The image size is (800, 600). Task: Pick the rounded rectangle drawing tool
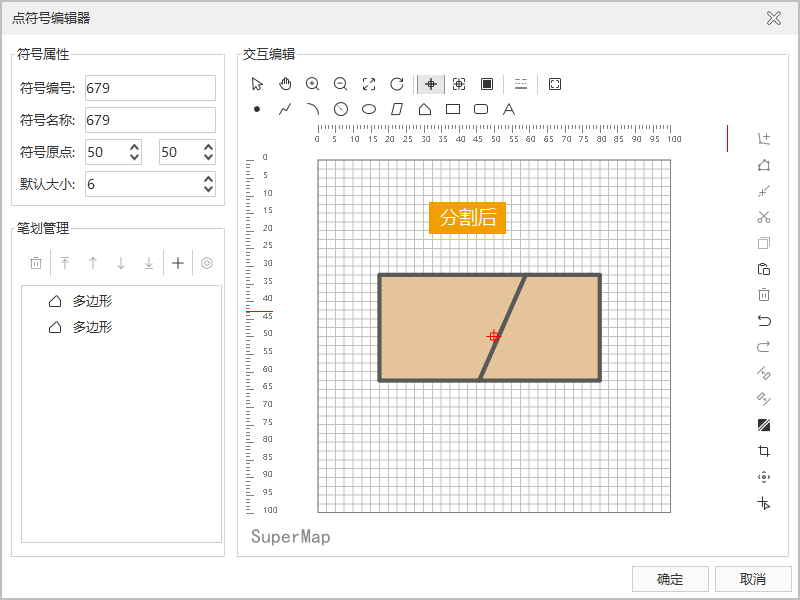pos(480,109)
